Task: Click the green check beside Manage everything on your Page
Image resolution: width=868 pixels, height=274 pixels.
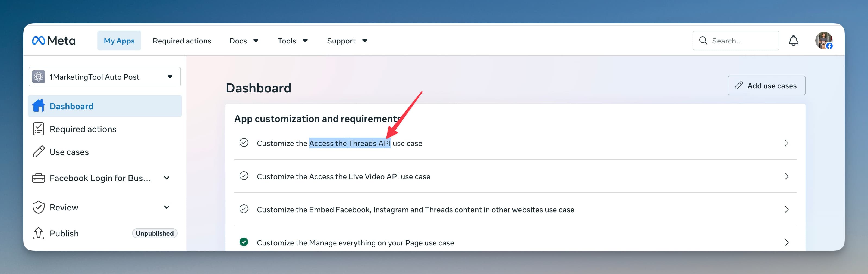Action: click(x=244, y=242)
